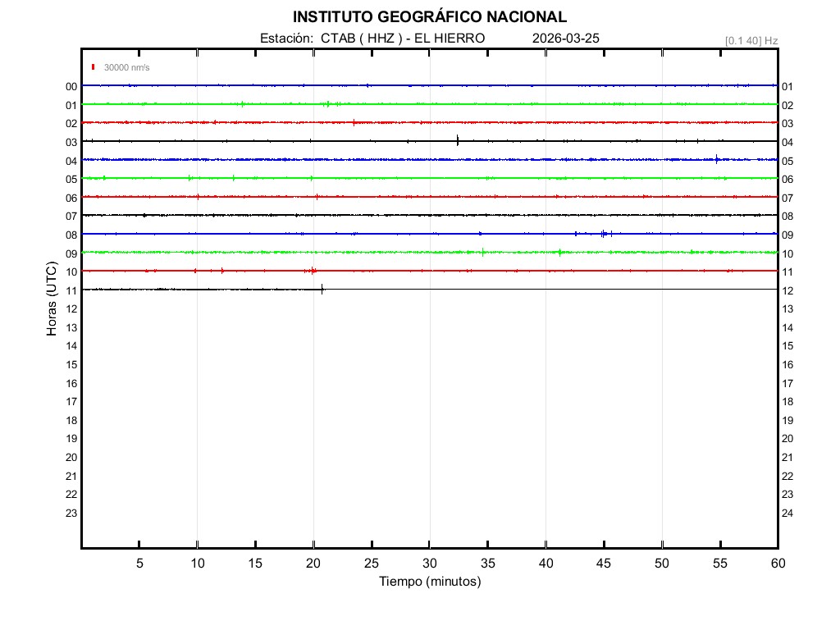Click the 60 minute tick label on the x-axis
This screenshot has width=840, height=630.
pos(777,564)
